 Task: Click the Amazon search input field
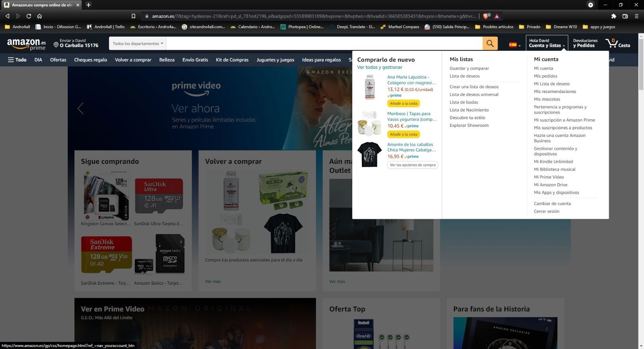click(324, 43)
